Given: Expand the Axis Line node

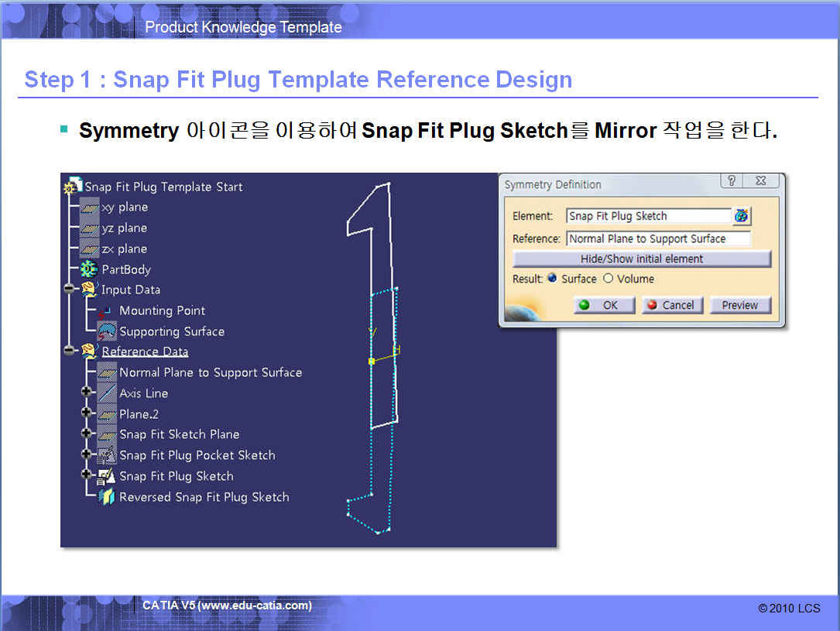Looking at the screenshot, I should pyautogui.click(x=87, y=393).
